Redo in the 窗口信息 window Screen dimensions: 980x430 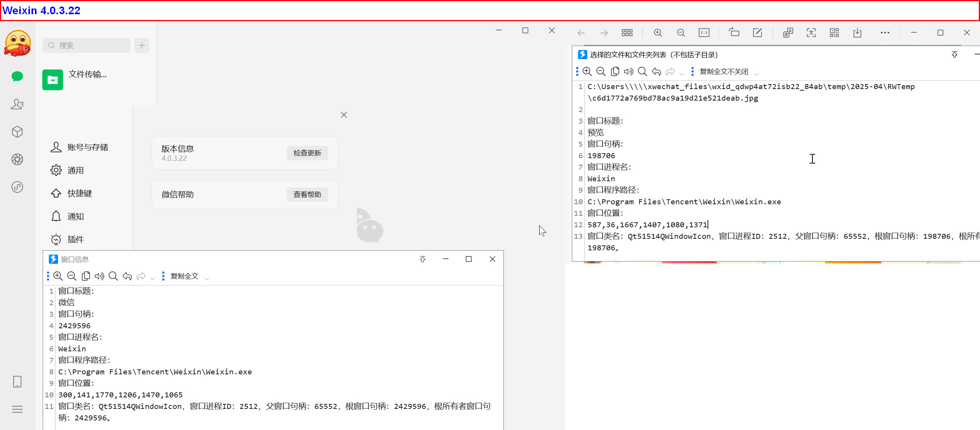(x=141, y=276)
